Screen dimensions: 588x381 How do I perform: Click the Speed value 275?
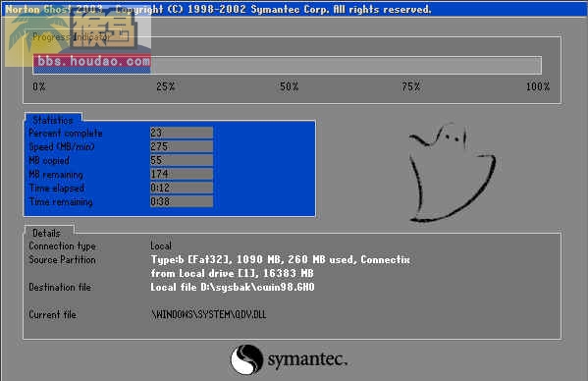pyautogui.click(x=182, y=146)
